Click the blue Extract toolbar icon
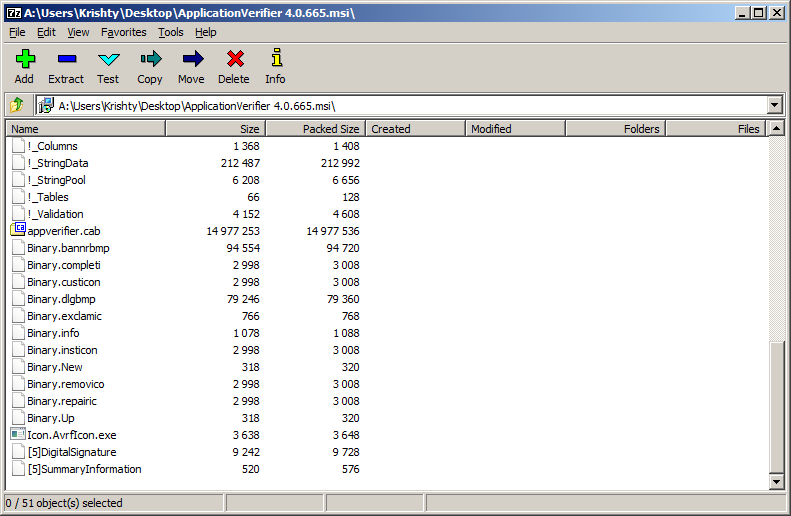Screen dimensions: 791x516 (66, 60)
